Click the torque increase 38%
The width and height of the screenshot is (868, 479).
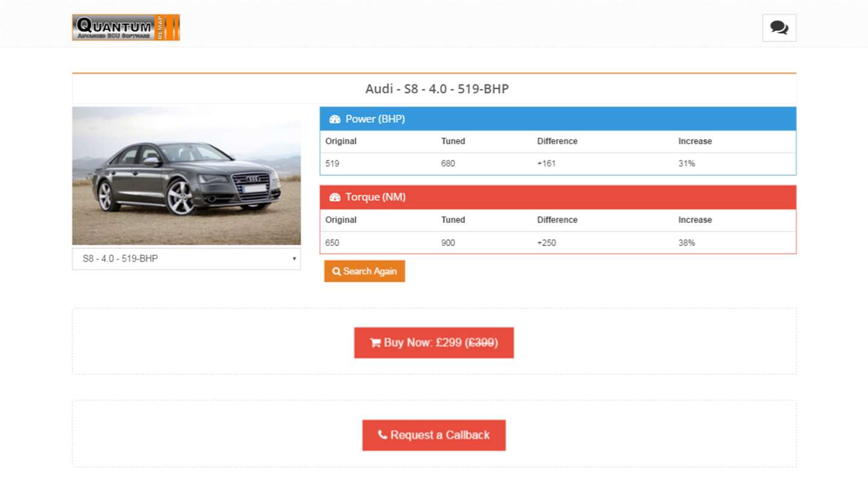(x=687, y=243)
